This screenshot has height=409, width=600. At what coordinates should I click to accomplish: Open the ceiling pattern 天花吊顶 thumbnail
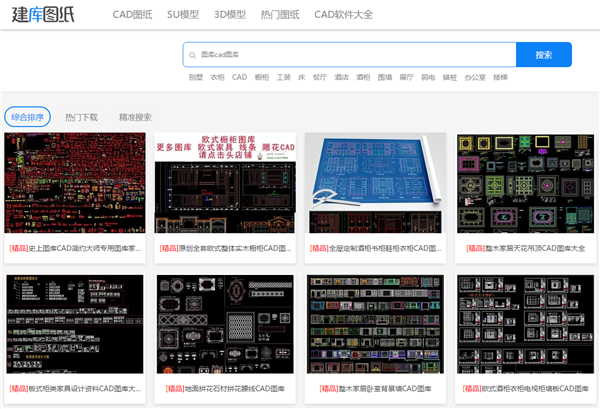coord(525,183)
